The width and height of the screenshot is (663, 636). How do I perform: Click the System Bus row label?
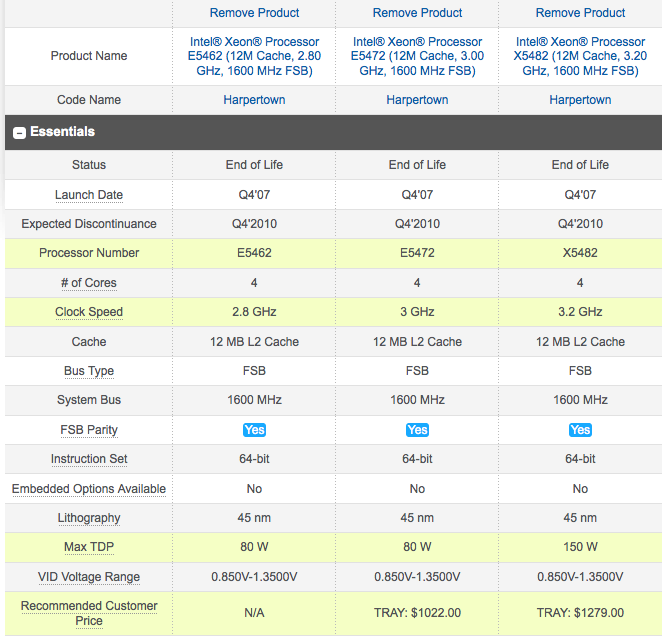click(89, 400)
